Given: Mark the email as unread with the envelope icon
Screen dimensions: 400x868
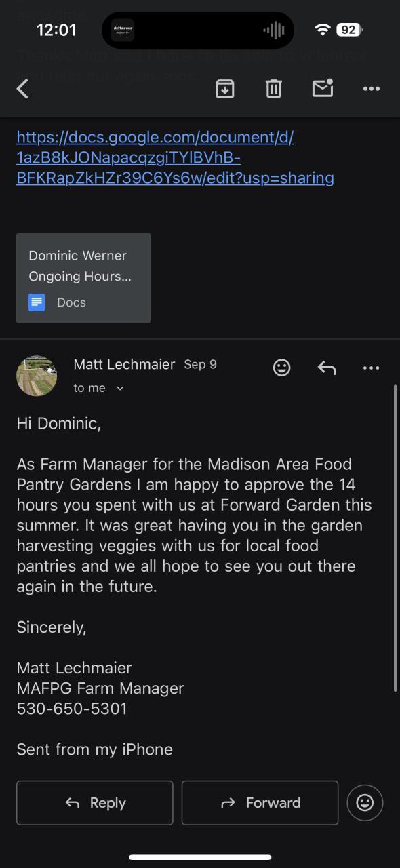Looking at the screenshot, I should tap(323, 88).
